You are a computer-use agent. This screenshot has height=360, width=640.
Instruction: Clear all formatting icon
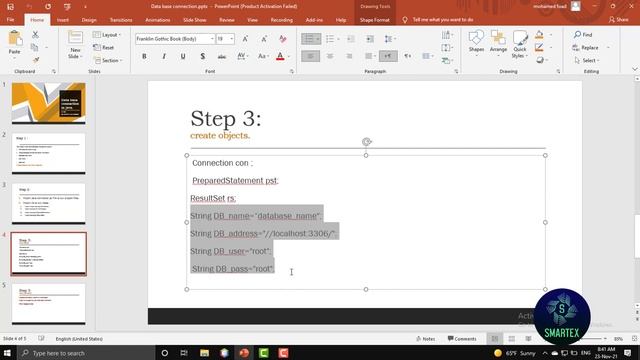[x=282, y=39]
